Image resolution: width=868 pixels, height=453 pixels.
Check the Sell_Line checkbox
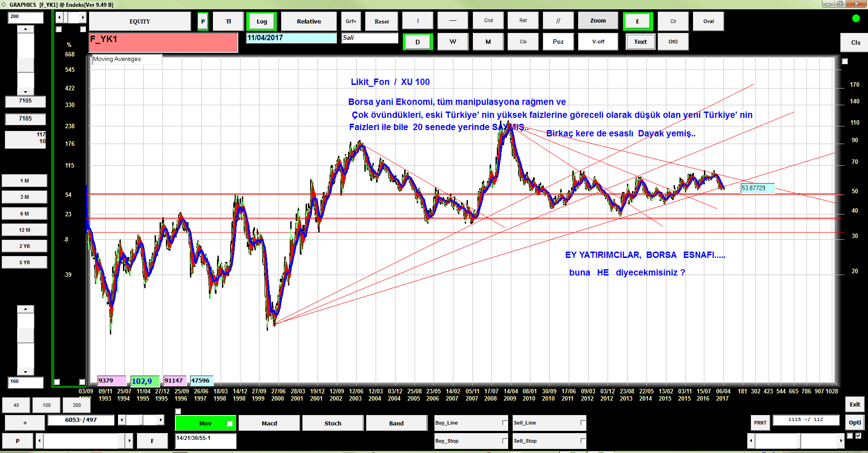tap(583, 423)
